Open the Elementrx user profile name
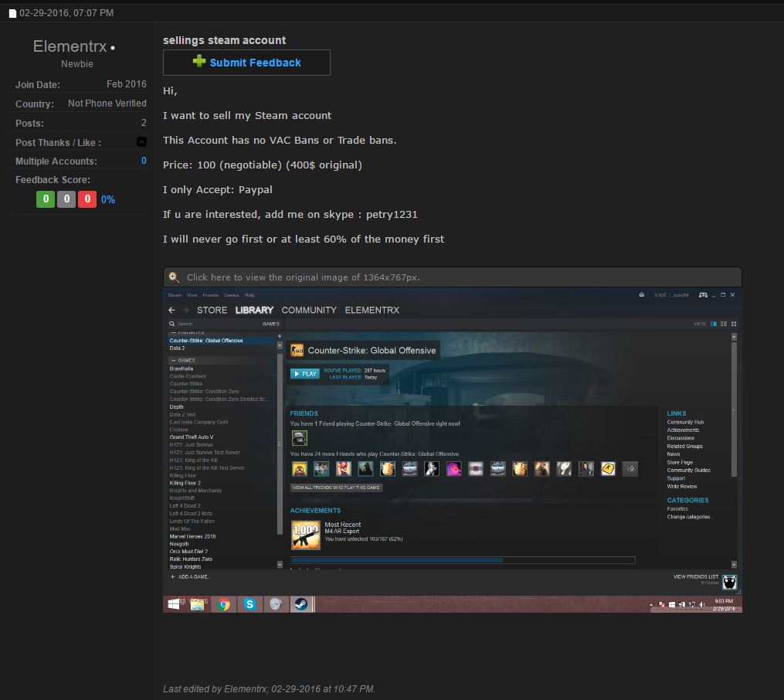 (x=70, y=46)
